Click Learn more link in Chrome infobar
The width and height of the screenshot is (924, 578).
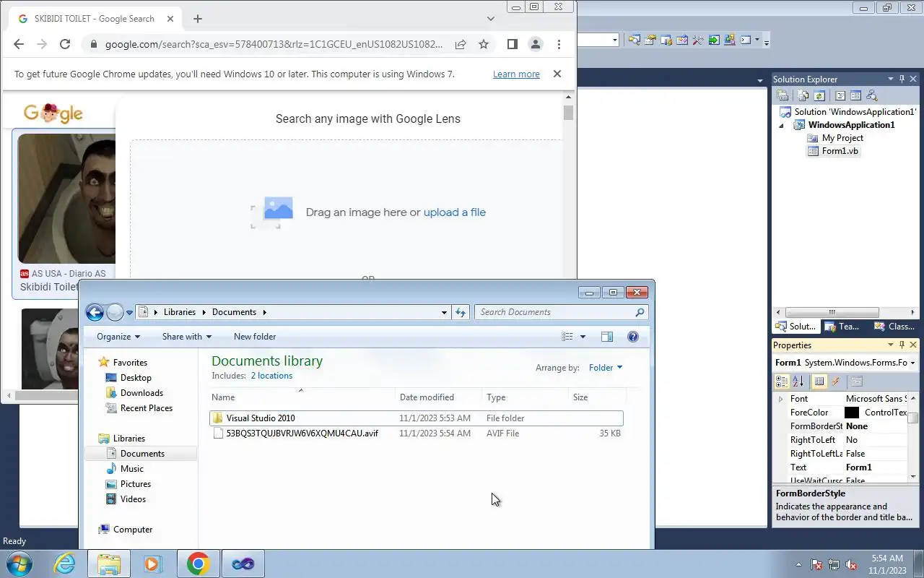[516, 74]
